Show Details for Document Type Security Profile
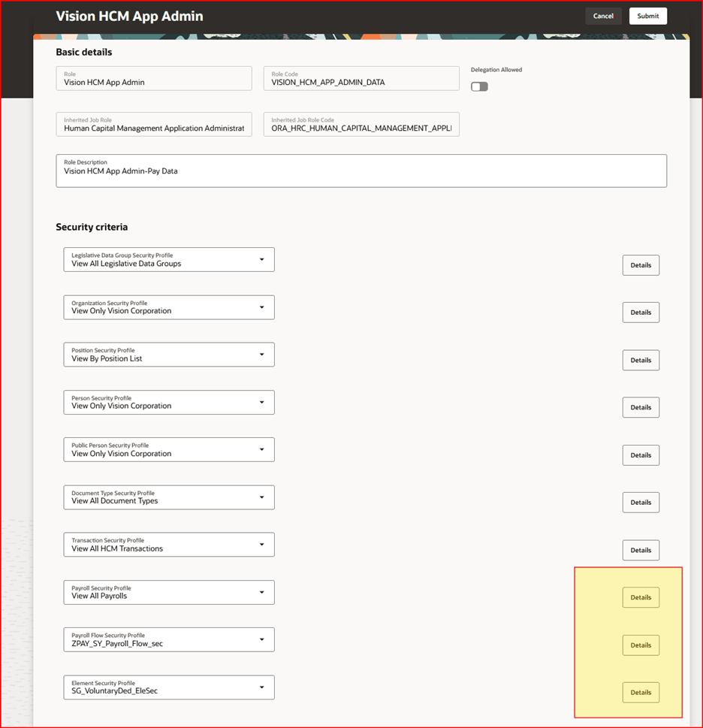This screenshot has height=728, width=703. coord(641,503)
